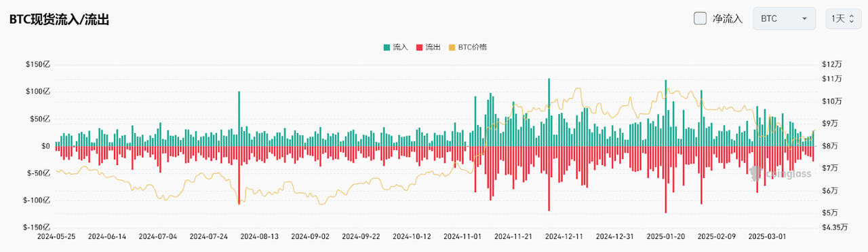Open the BTC coin dropdown
Viewport: 868px width, 252px height.
[x=784, y=18]
